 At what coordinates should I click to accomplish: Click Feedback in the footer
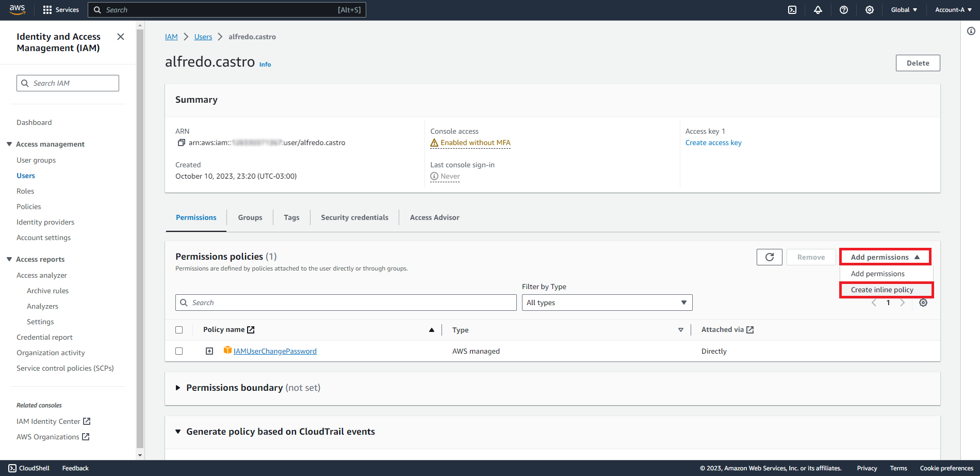coord(75,468)
